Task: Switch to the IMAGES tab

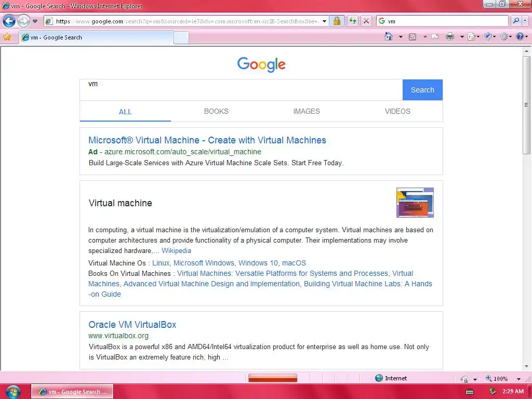Action: [307, 111]
